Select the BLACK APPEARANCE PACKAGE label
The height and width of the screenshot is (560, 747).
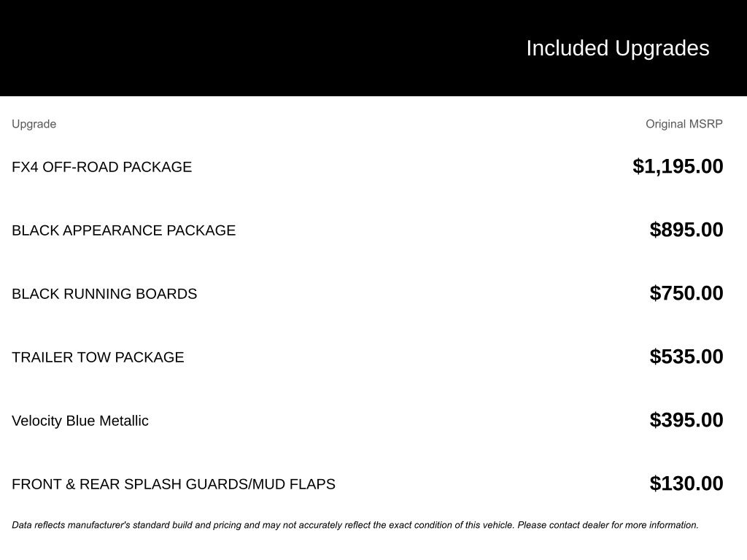(123, 230)
